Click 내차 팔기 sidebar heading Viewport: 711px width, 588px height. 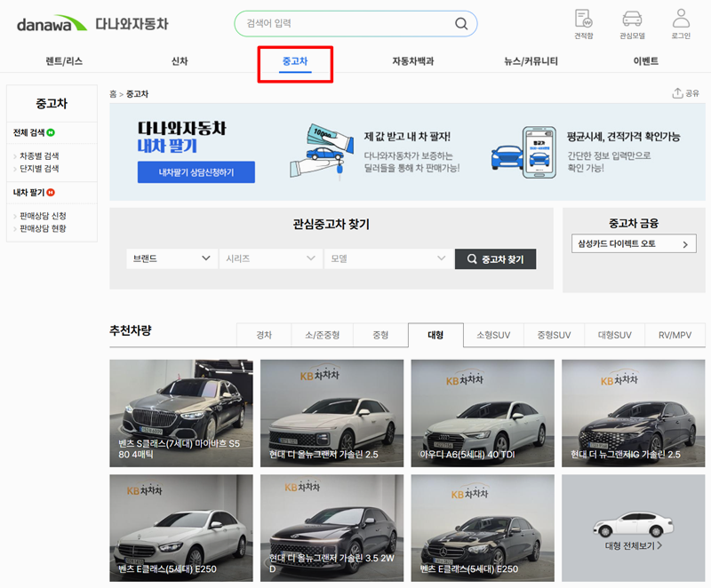point(28,193)
